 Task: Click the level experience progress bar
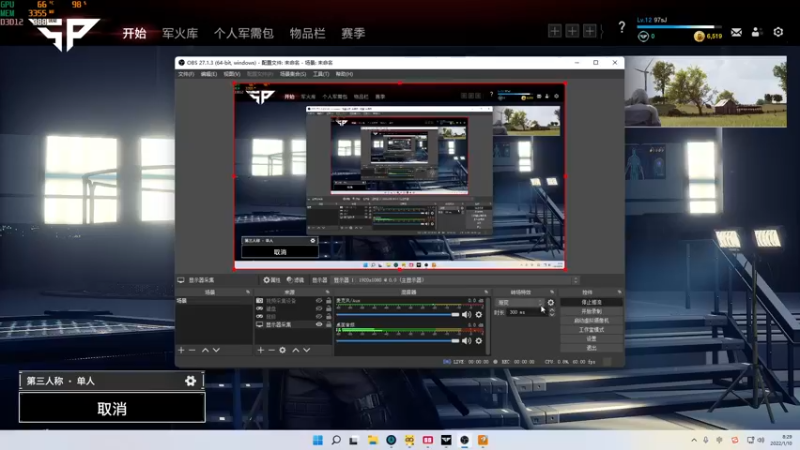[x=679, y=27]
